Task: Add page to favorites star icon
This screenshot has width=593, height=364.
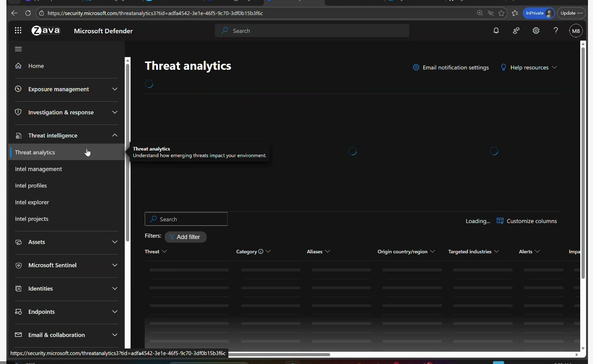Action: click(502, 13)
